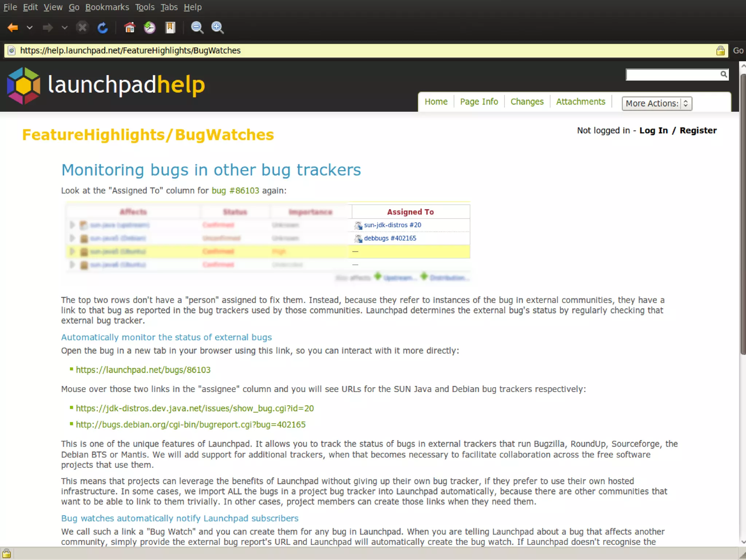Go to the Home page icon
The width and height of the screenshot is (746, 560).
(129, 28)
